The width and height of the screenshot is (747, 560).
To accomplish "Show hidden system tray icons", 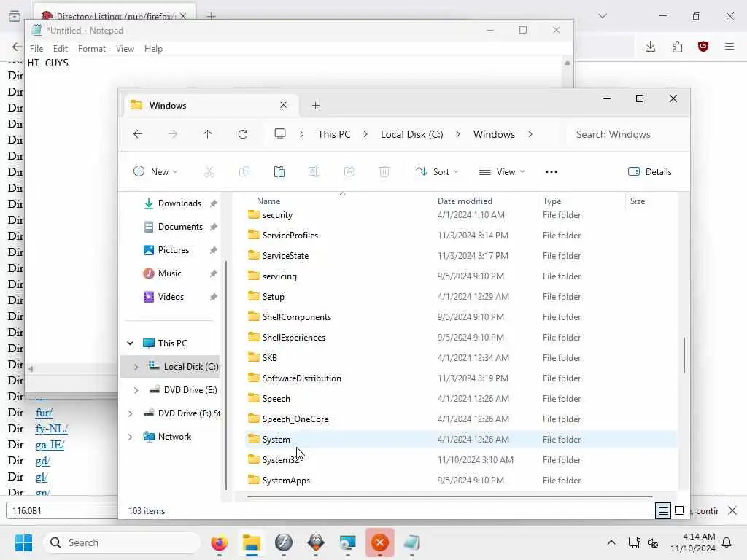I will 611,542.
